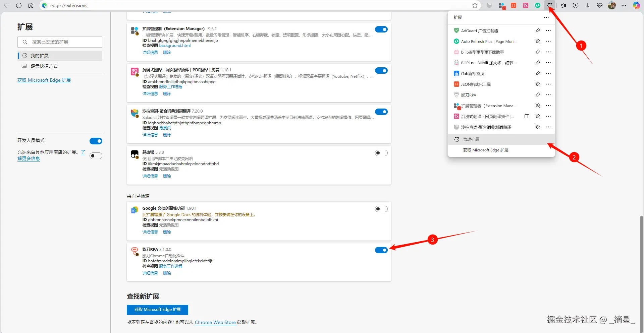Image resolution: width=644 pixels, height=333 pixels.
Task: Open the profile avatar menu
Action: [612, 5]
